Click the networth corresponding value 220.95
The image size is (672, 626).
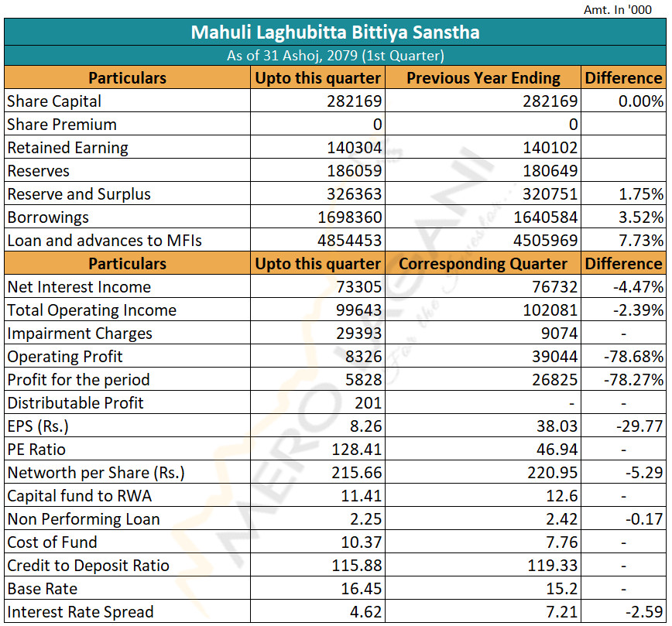[x=552, y=473]
